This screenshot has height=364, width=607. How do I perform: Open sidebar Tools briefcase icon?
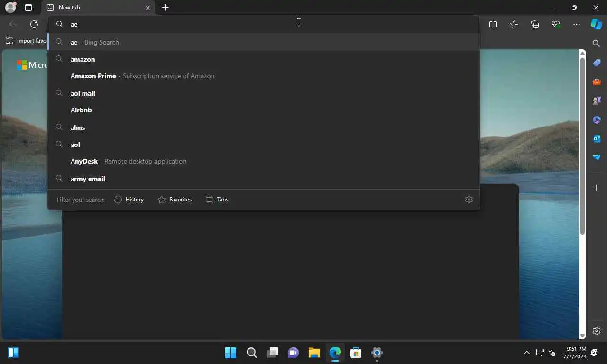point(597,82)
